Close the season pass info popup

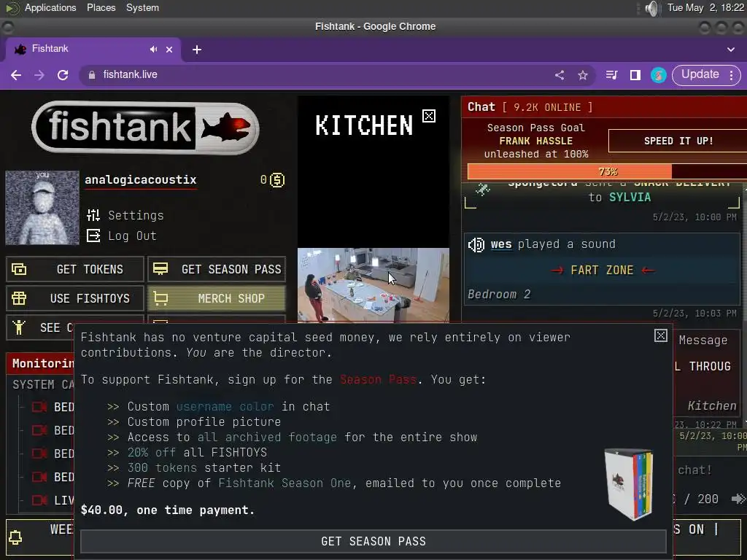click(x=661, y=335)
